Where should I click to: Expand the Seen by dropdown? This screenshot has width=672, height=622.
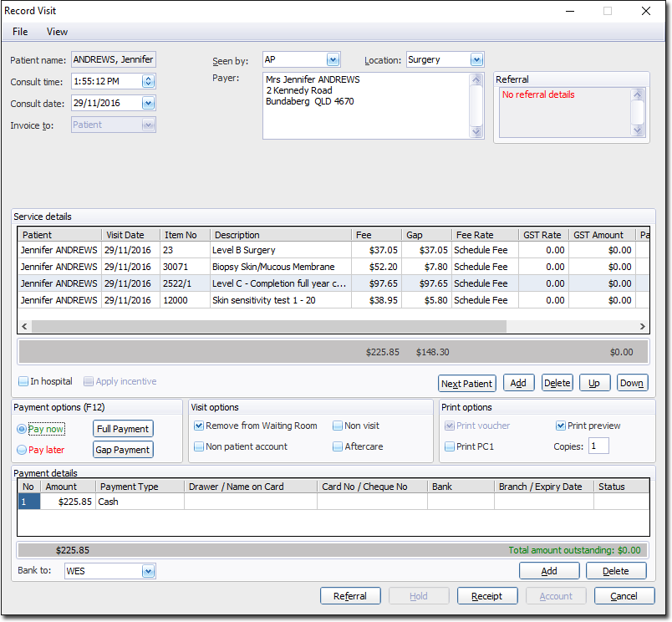tap(333, 60)
